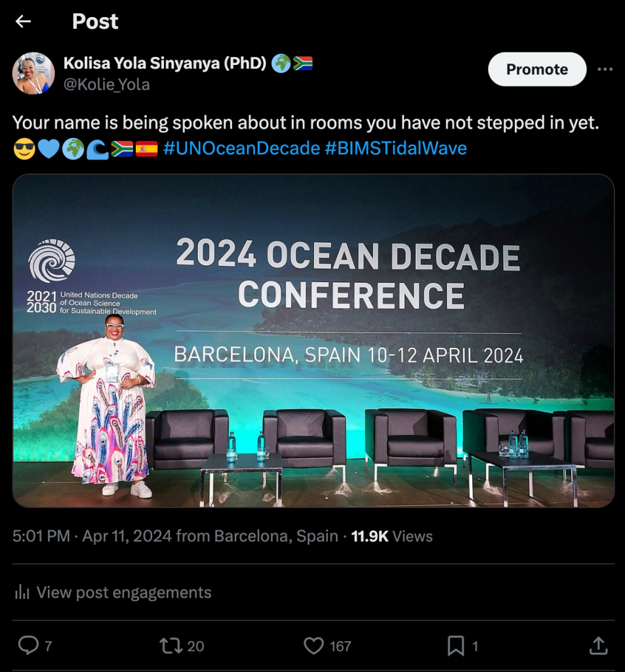Click the #BIMSTidalWave hashtag

pyautogui.click(x=396, y=148)
